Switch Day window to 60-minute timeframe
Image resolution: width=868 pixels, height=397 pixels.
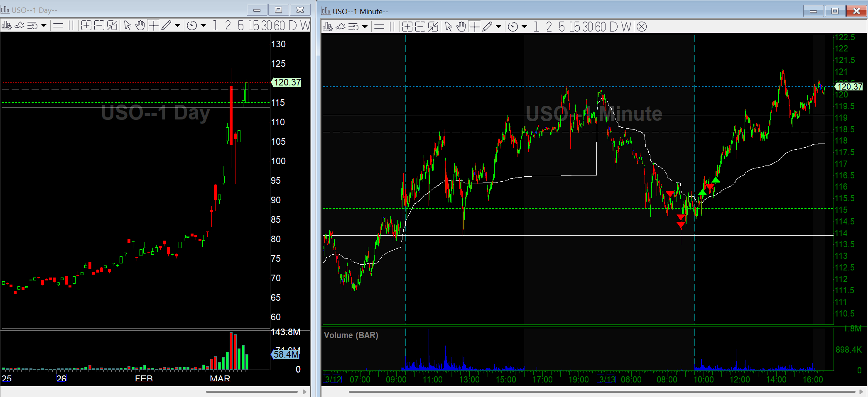coord(280,26)
